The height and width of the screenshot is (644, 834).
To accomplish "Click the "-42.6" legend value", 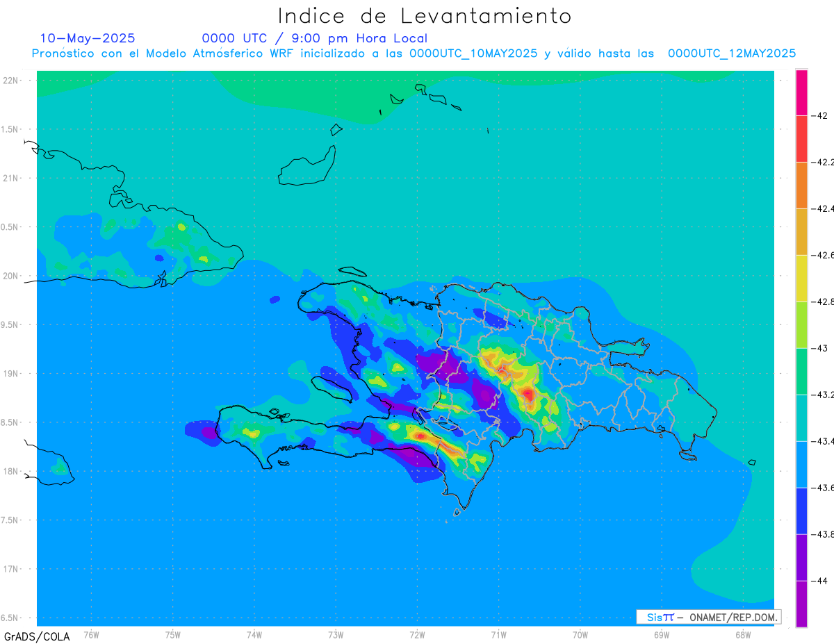I will point(824,255).
